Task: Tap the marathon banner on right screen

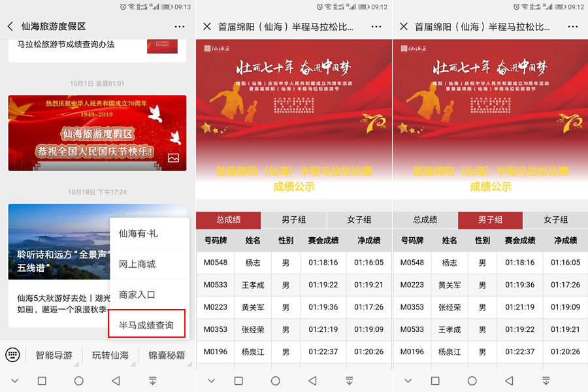Action: tap(490, 119)
